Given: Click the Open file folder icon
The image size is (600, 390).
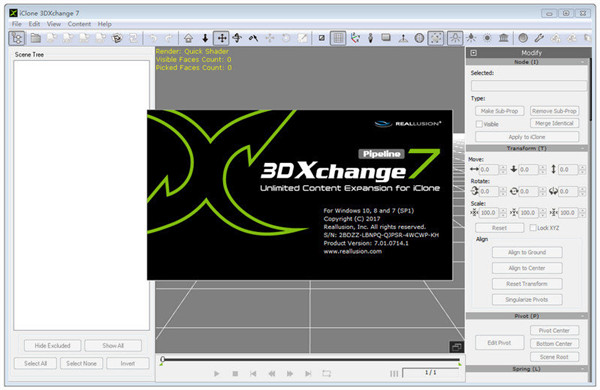Looking at the screenshot, I should [x=36, y=38].
